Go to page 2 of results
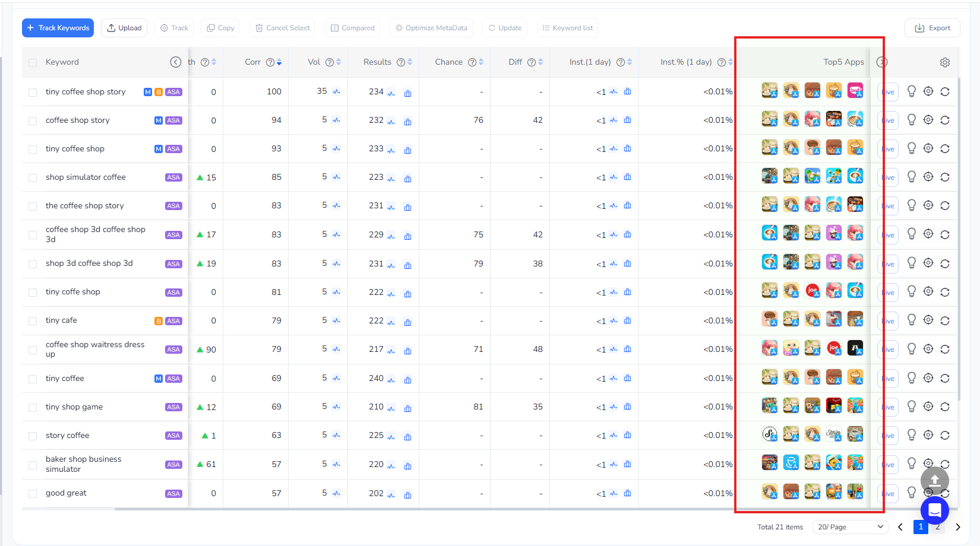This screenshot has width=980, height=546. [x=939, y=526]
